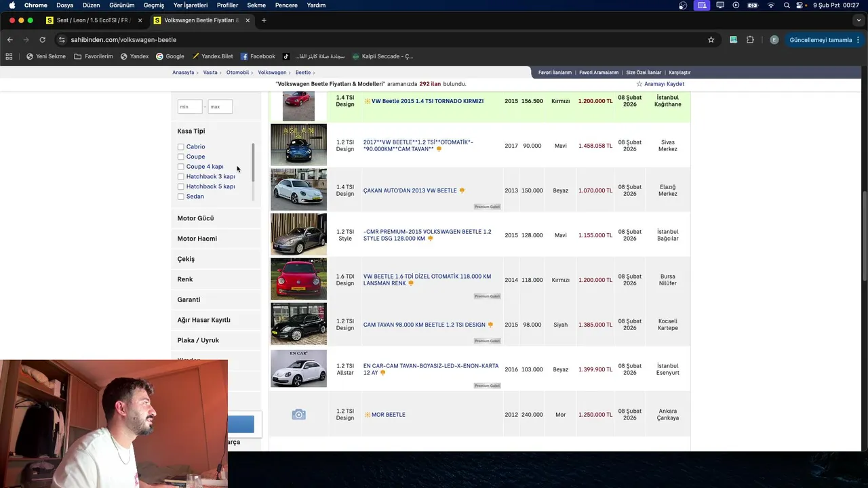Check the Hatchback 5 kapı box
The height and width of the screenshot is (488, 868).
point(181,186)
